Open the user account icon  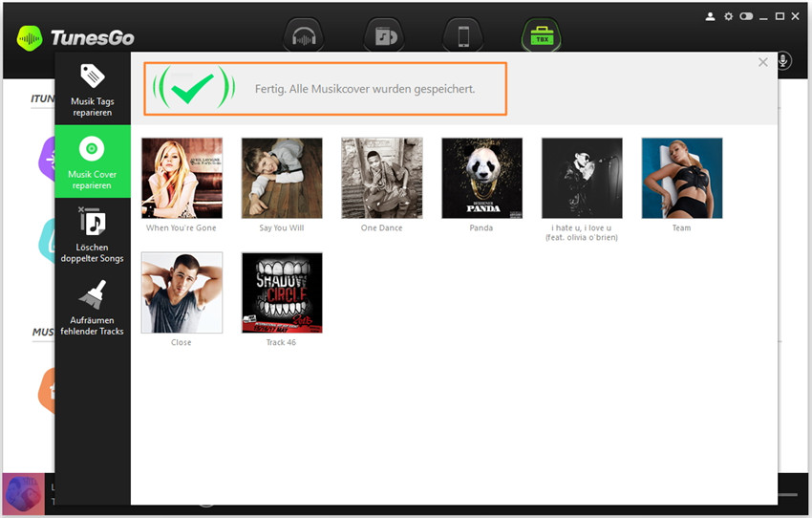(x=710, y=16)
